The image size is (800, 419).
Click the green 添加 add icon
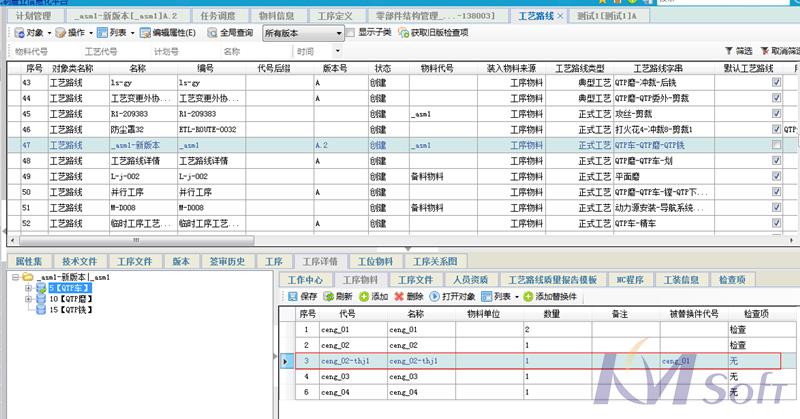tap(362, 297)
